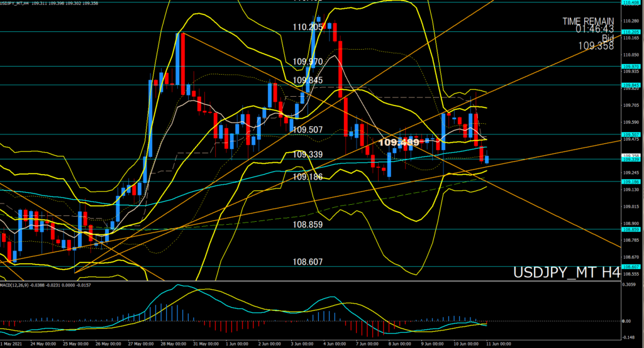Select the 109.970 level label inside chart

tap(308, 62)
